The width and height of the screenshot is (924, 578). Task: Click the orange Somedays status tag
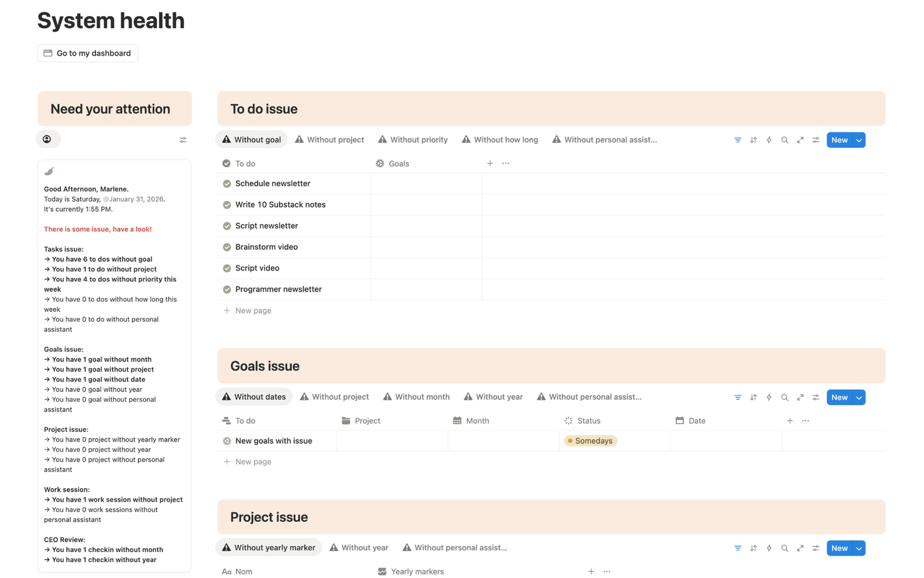tap(590, 441)
